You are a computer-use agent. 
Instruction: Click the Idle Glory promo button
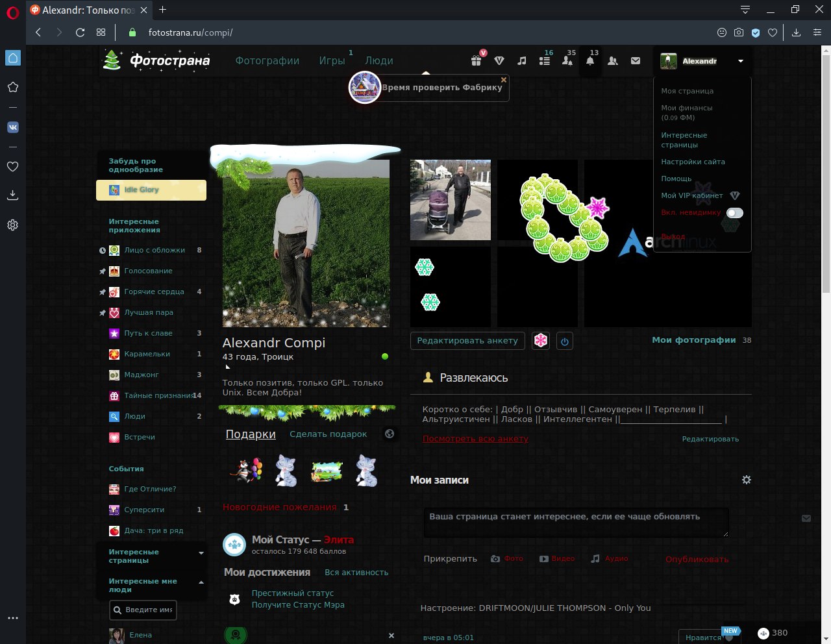pos(151,190)
